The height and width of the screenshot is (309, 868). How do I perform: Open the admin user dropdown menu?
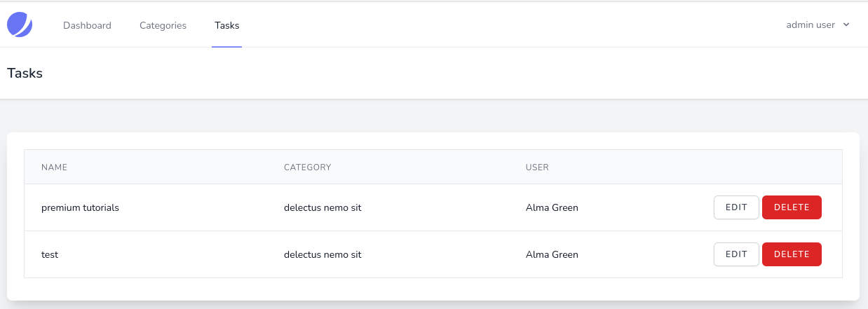pos(818,25)
